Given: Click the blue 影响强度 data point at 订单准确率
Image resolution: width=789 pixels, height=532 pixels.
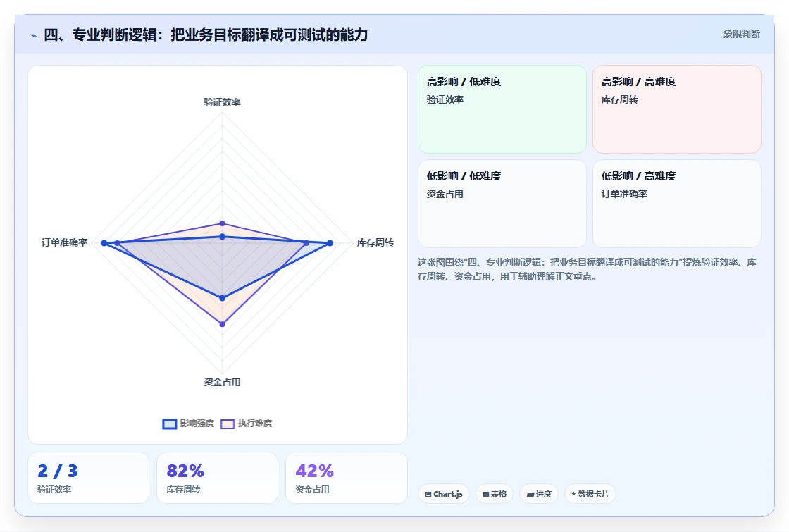Looking at the screenshot, I should 104,243.
